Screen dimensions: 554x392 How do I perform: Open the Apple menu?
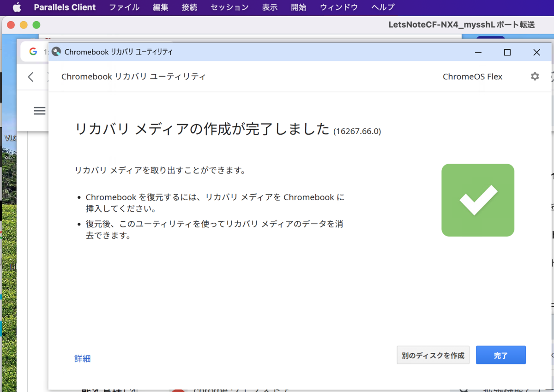click(17, 7)
